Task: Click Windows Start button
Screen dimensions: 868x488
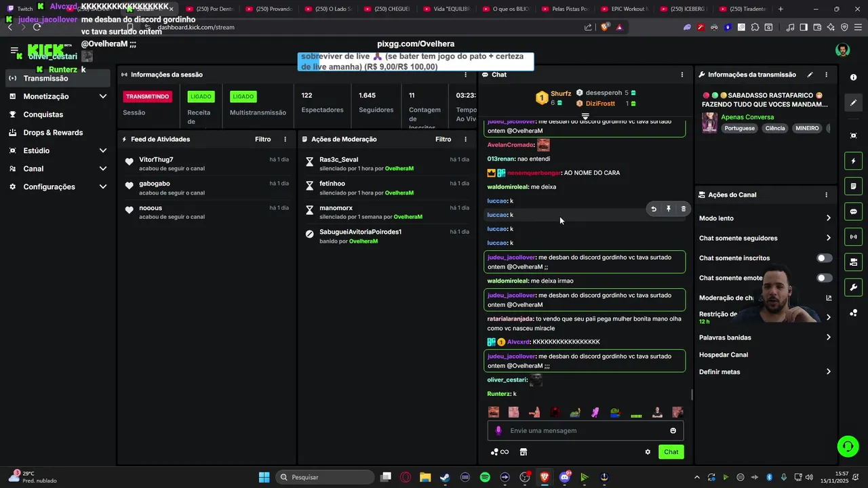Action: point(264,477)
